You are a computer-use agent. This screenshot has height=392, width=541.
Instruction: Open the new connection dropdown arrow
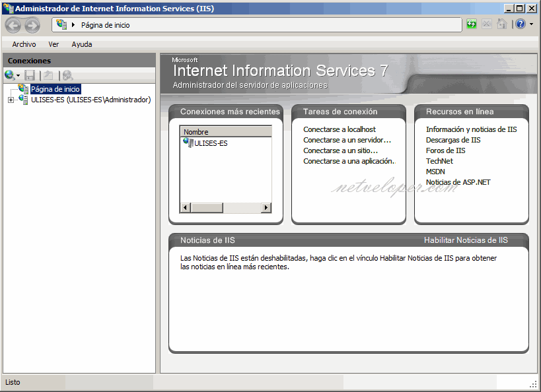pos(18,75)
